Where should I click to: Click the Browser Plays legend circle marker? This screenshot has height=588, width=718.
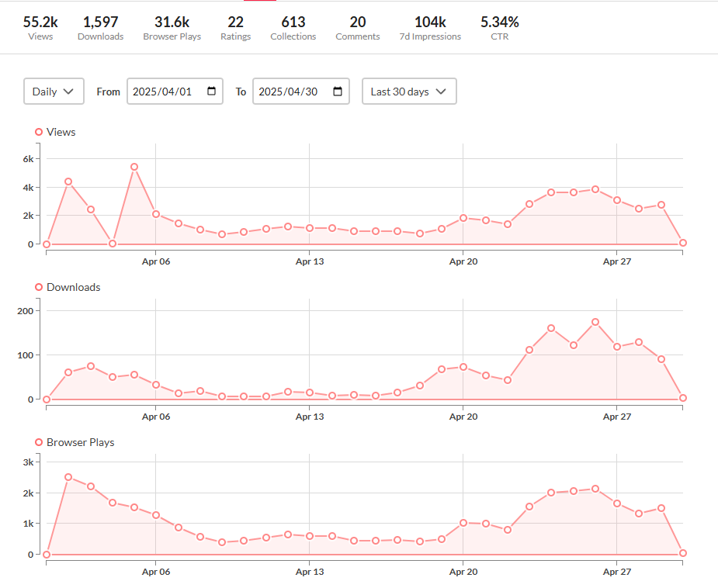[39, 442]
